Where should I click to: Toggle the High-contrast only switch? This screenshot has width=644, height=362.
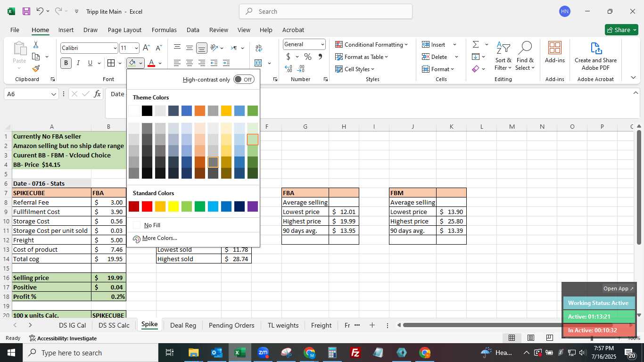point(244,80)
